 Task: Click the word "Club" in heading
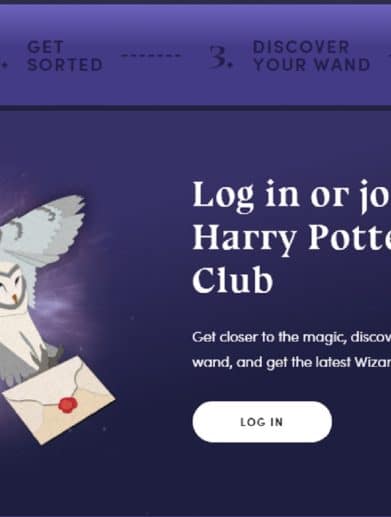click(x=233, y=280)
